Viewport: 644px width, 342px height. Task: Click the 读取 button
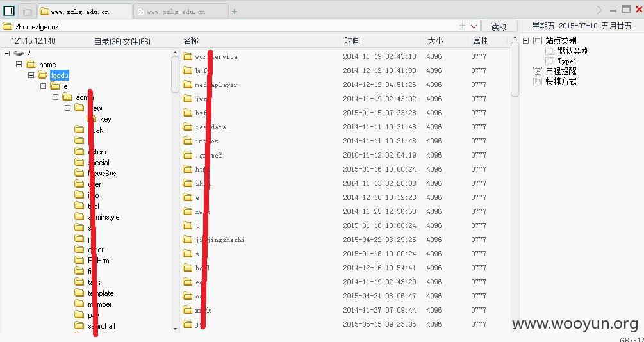click(x=499, y=27)
